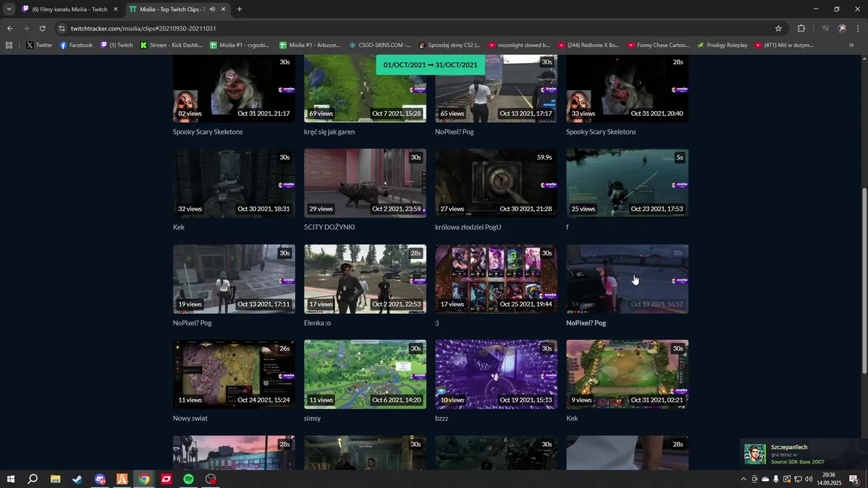Image resolution: width=868 pixels, height=488 pixels.
Task: Open File Explorer from taskbar
Action: coord(56,479)
